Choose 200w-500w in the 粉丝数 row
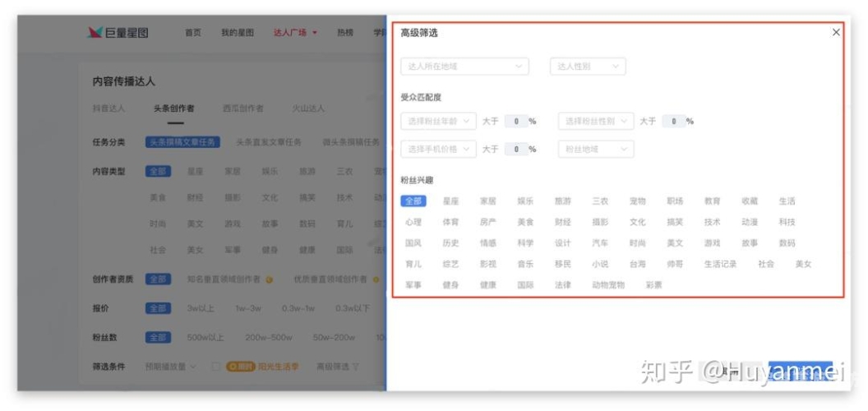The width and height of the screenshot is (868, 411). pos(269,337)
